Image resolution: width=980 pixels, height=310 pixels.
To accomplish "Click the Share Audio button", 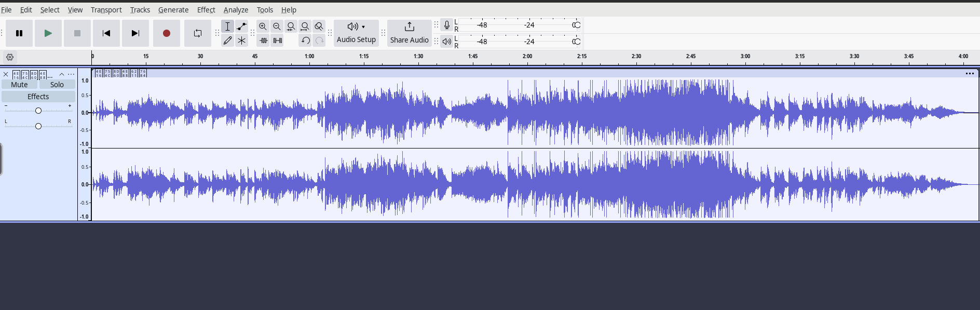I will 410,33.
